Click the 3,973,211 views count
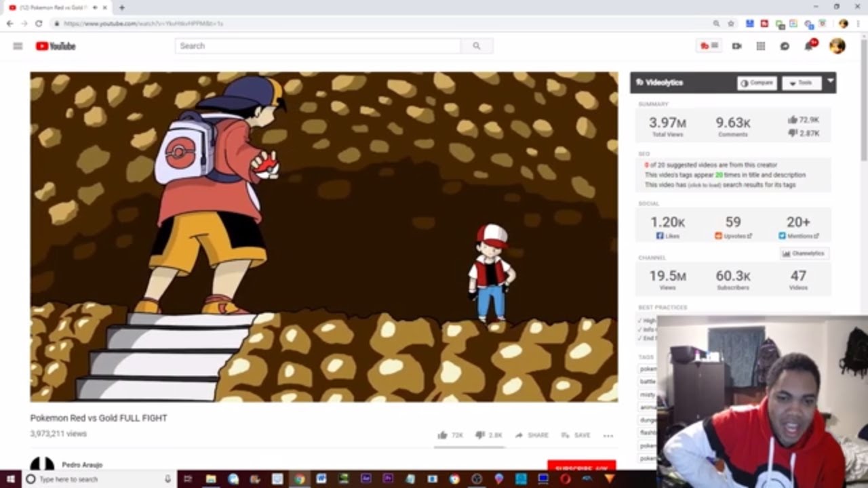This screenshot has width=868, height=488. tap(58, 434)
